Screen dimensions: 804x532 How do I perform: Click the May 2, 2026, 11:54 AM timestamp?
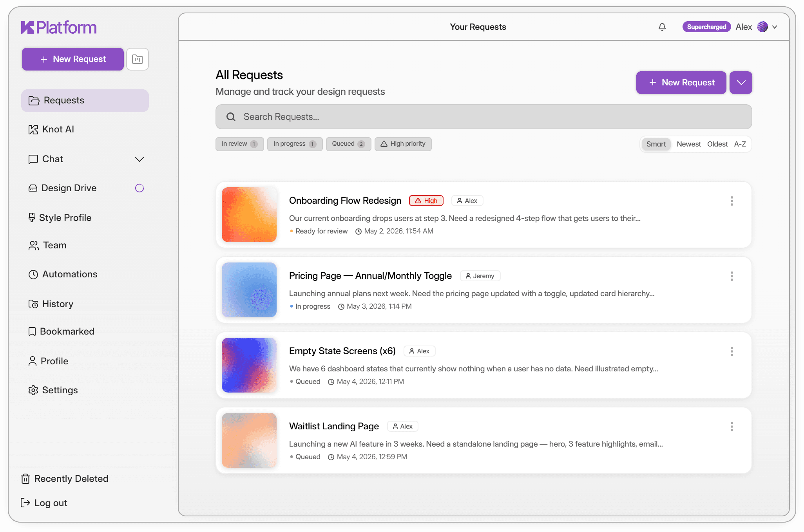[x=395, y=231]
